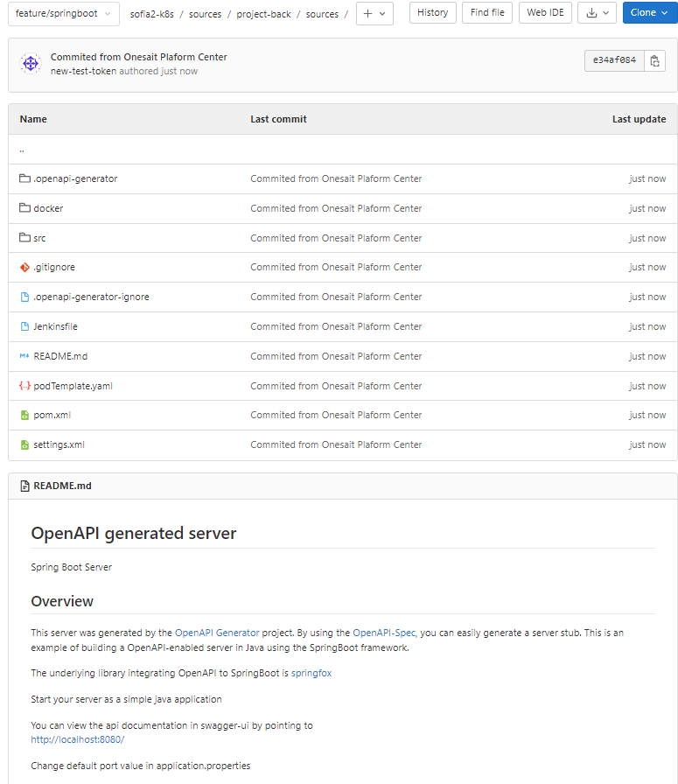The width and height of the screenshot is (678, 784).
Task: Go to sofia2-k8s breadcrumb
Action: pyautogui.click(x=152, y=14)
